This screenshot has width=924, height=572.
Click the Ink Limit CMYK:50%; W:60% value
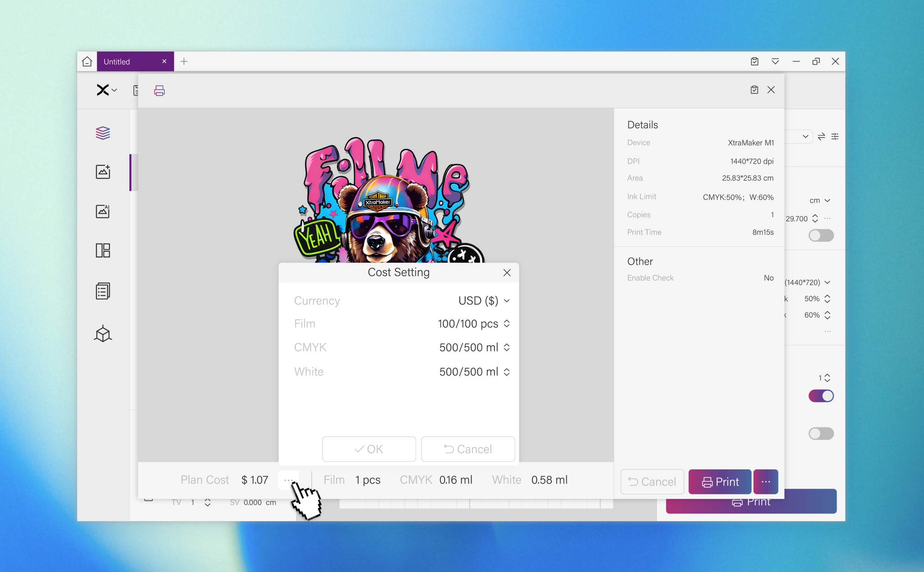point(738,197)
